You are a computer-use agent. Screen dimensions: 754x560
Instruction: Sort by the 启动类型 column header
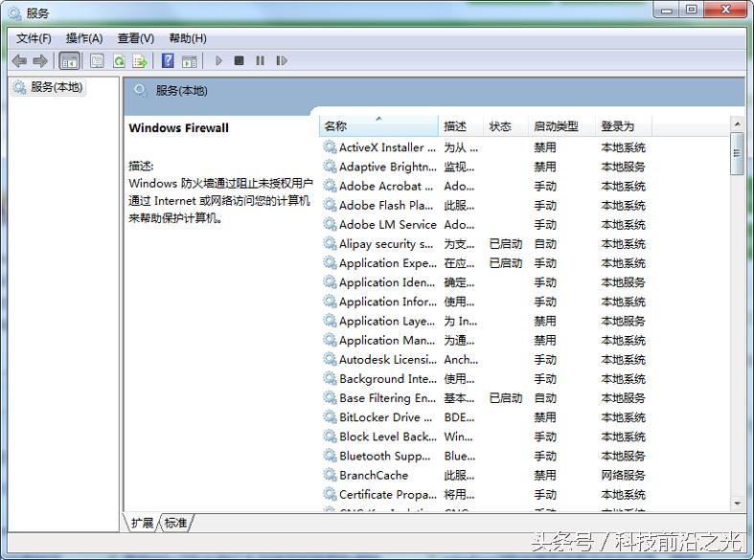pyautogui.click(x=561, y=126)
